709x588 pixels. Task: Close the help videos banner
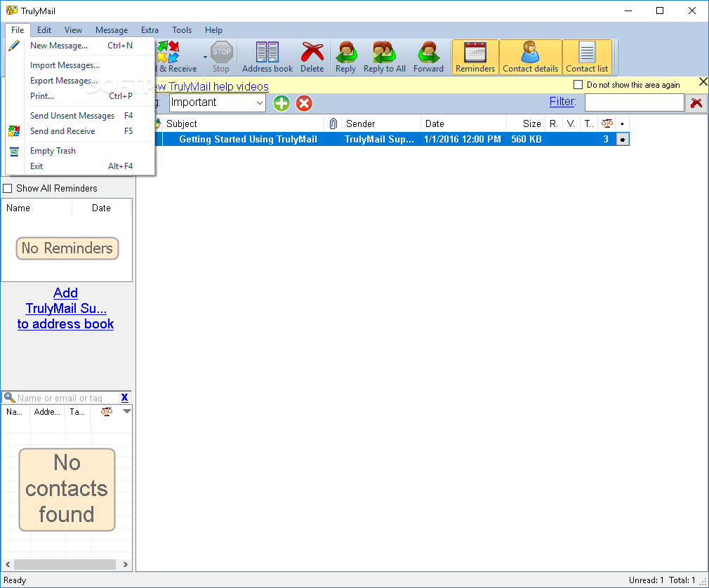click(703, 82)
